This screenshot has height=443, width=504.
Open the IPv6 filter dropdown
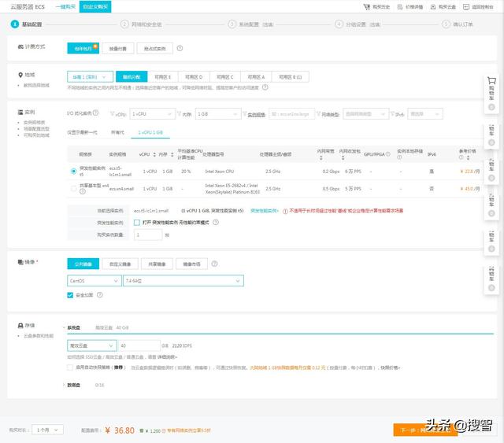(425, 114)
